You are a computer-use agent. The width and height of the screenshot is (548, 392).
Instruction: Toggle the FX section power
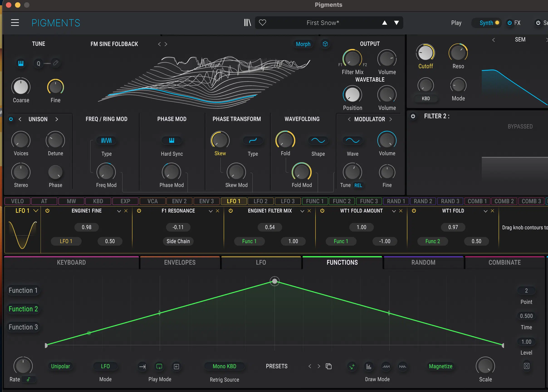pyautogui.click(x=510, y=23)
